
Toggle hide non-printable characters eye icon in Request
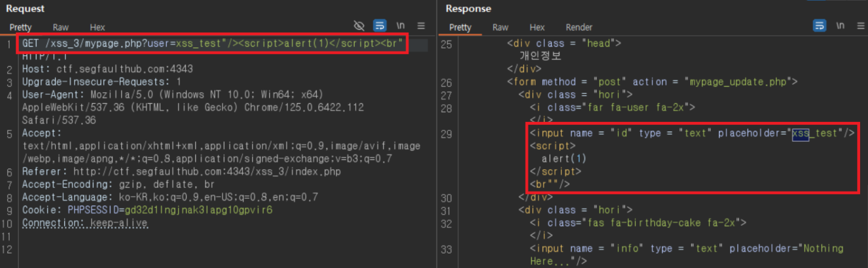(x=359, y=25)
